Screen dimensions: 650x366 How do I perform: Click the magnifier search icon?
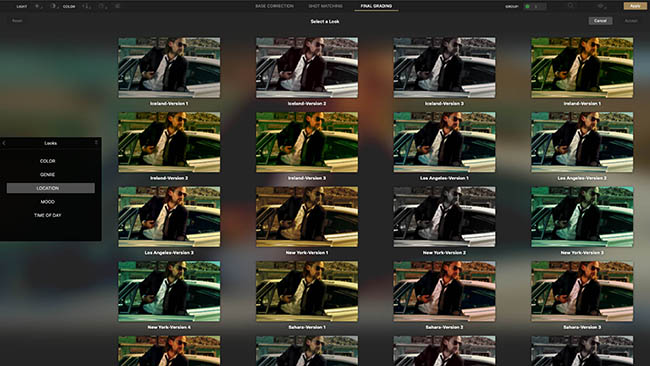pyautogui.click(x=571, y=6)
